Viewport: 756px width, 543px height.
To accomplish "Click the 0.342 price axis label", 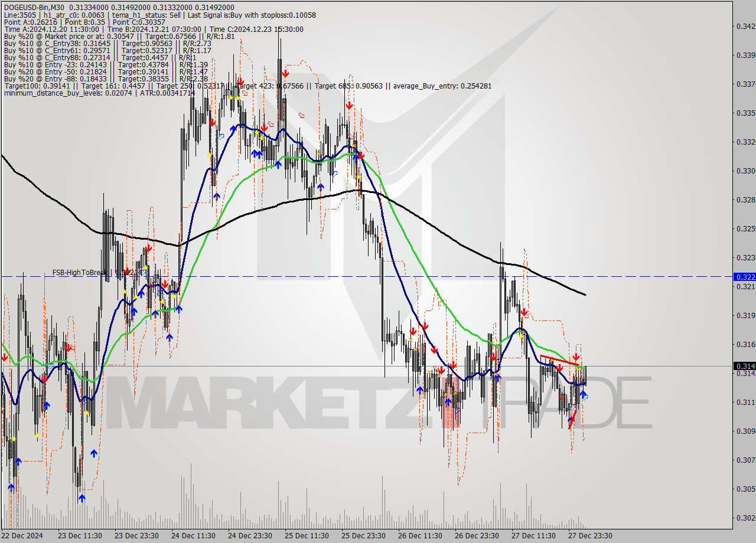I will pyautogui.click(x=746, y=26).
